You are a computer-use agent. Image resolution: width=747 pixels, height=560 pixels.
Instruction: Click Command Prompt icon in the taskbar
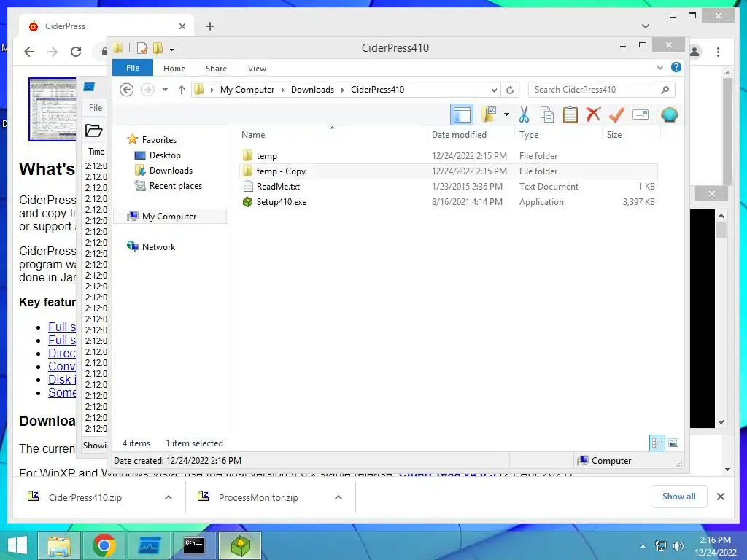[194, 545]
